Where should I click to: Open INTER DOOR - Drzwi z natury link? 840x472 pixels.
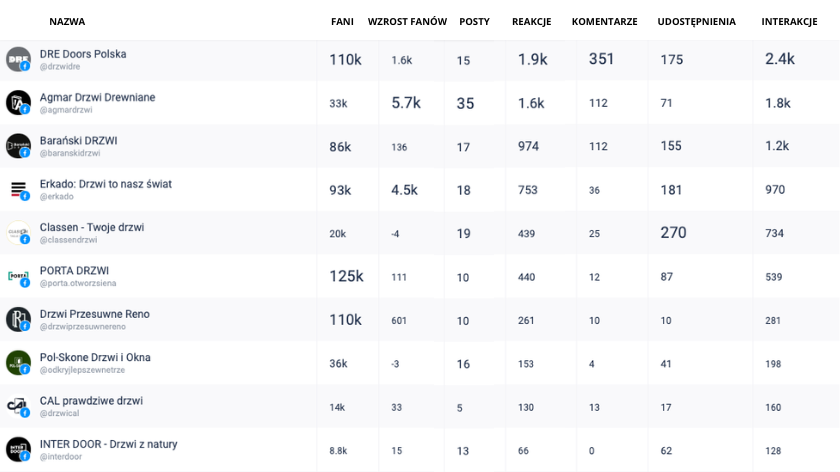(108, 444)
